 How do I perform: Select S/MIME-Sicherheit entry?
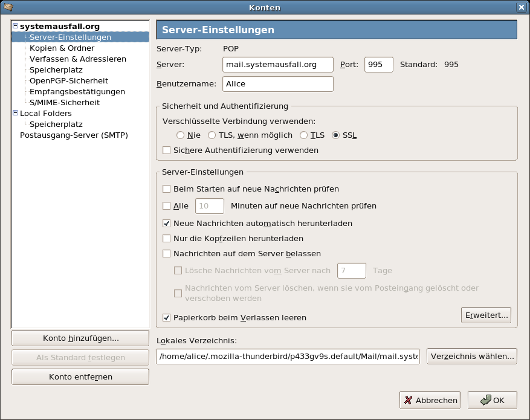65,102
